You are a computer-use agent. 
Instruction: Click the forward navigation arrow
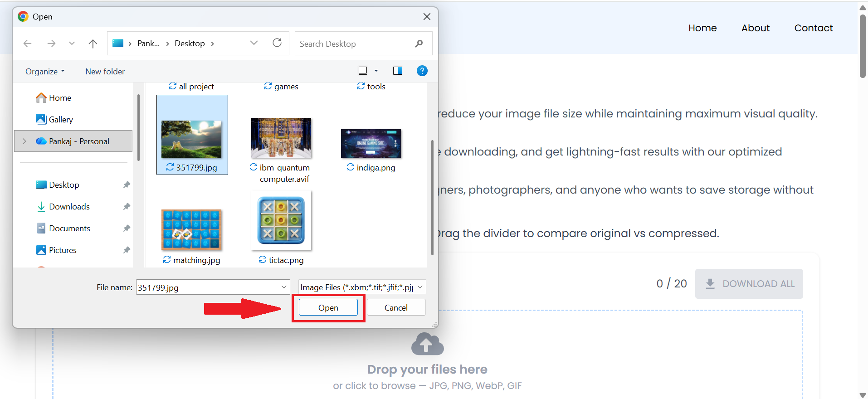(51, 44)
